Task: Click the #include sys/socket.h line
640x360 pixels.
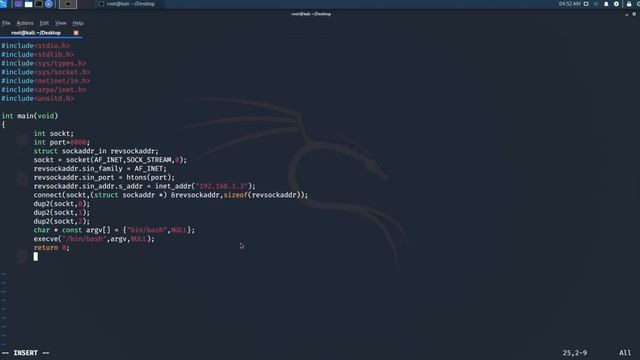Action: pos(46,72)
